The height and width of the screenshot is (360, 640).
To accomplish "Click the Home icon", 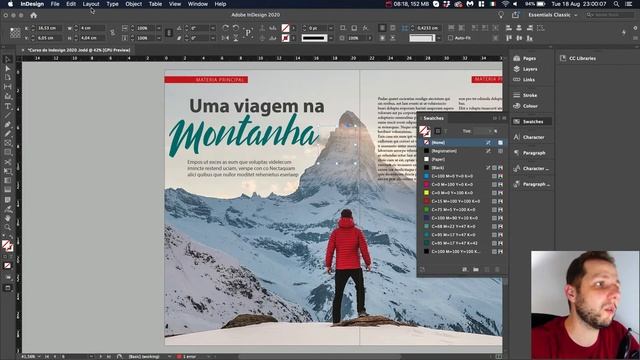I will click(33, 15).
